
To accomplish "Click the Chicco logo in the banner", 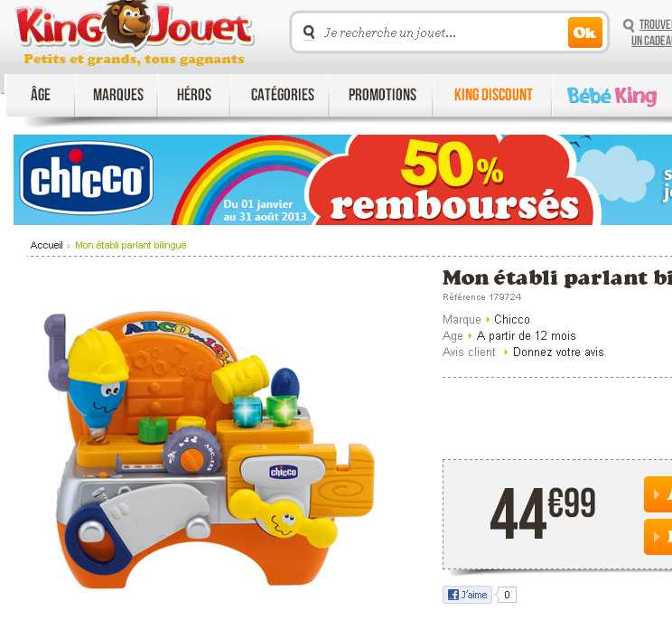I will (86, 178).
